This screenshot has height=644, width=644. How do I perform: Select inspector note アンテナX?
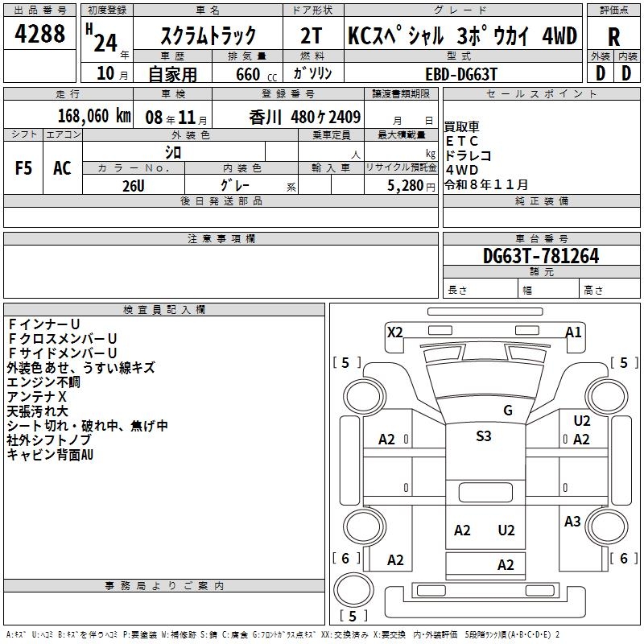[x=36, y=396]
